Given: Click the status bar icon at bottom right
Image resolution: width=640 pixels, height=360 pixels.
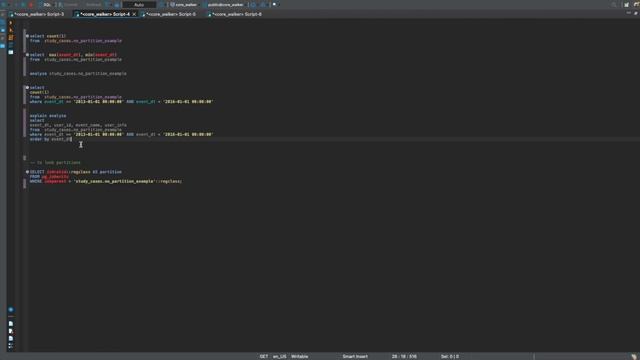Looking at the screenshot, I should pos(633,356).
